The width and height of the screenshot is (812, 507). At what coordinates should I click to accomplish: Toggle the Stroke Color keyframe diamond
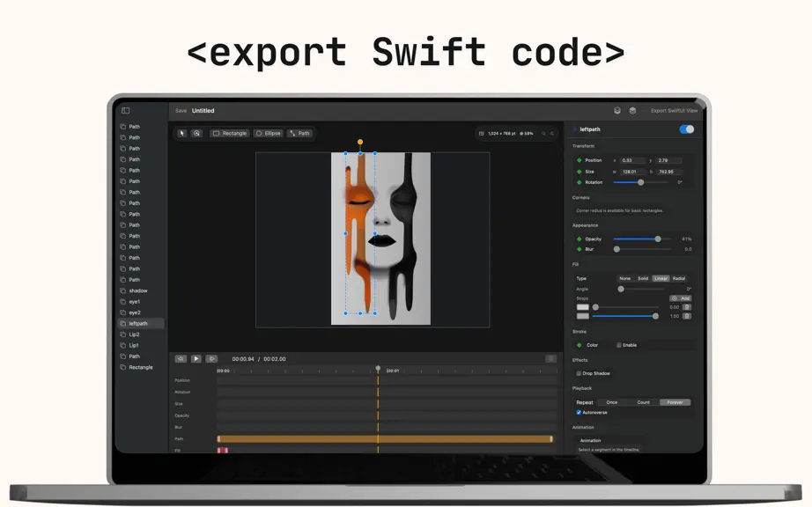[x=579, y=345]
